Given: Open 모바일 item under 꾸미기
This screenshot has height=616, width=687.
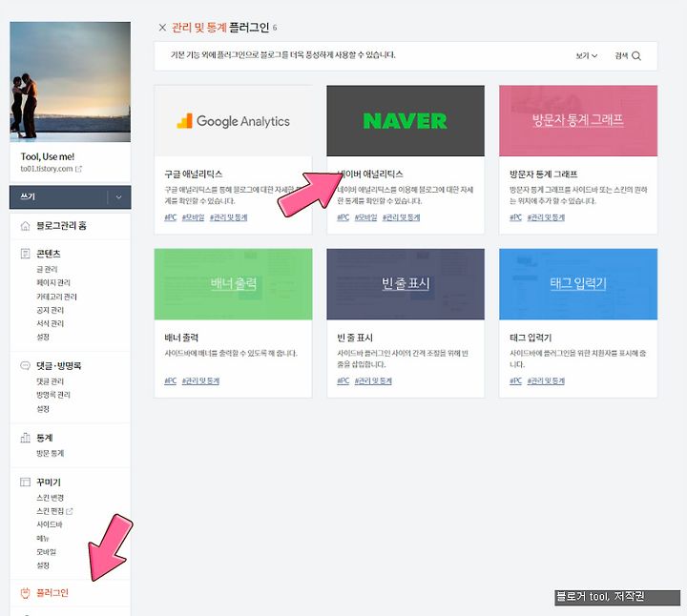Looking at the screenshot, I should (x=46, y=552).
